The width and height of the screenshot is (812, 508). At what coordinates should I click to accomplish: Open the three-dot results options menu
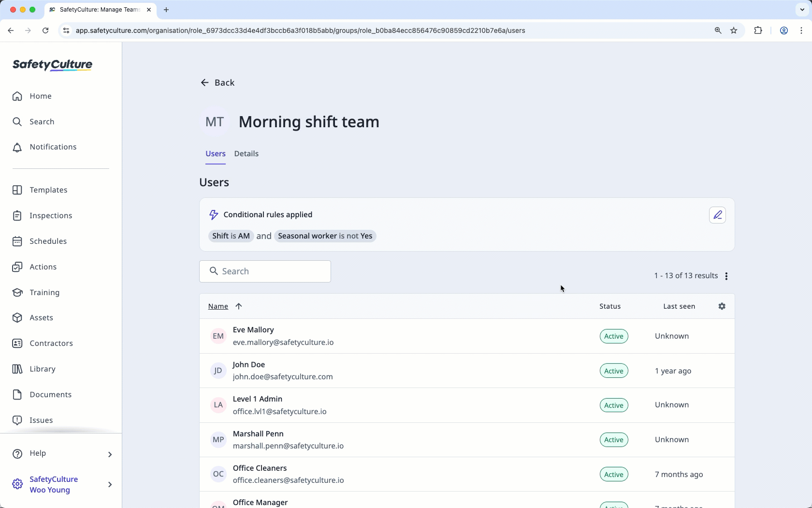(x=726, y=276)
